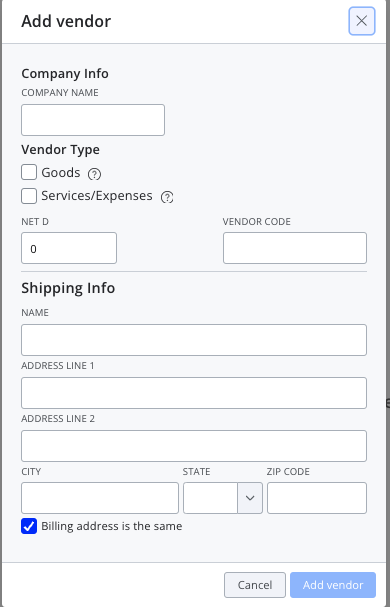Click the Address Line 2 field
Image resolution: width=390 pixels, height=607 pixels.
194,446
